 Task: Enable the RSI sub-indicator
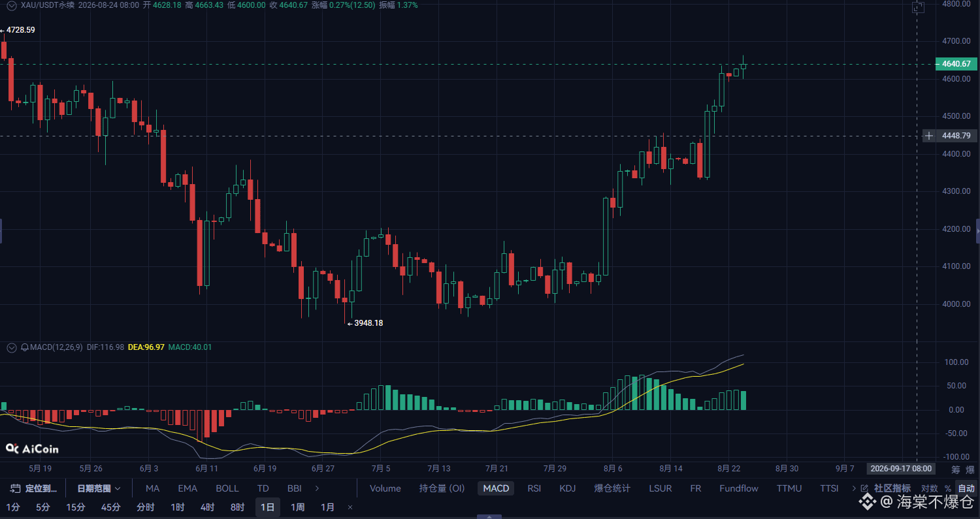(534, 488)
